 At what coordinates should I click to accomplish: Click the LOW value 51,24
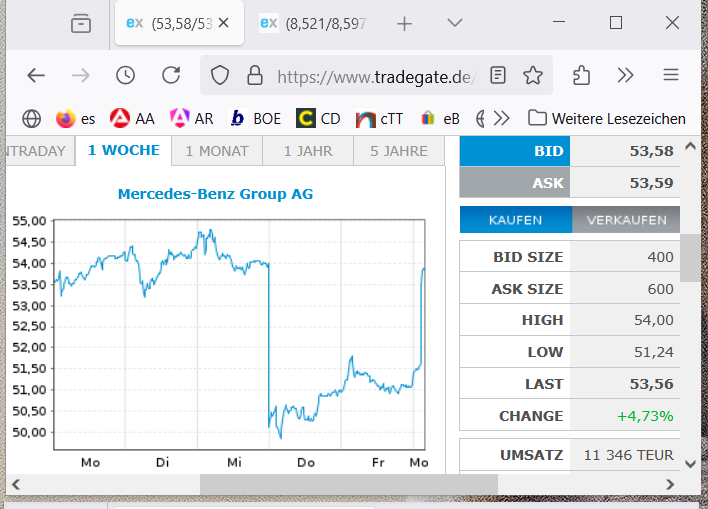click(x=653, y=352)
